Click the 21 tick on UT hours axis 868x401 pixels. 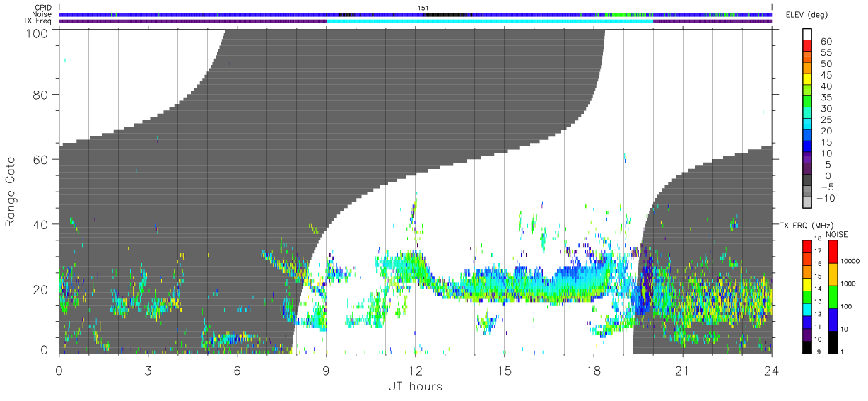click(x=683, y=371)
